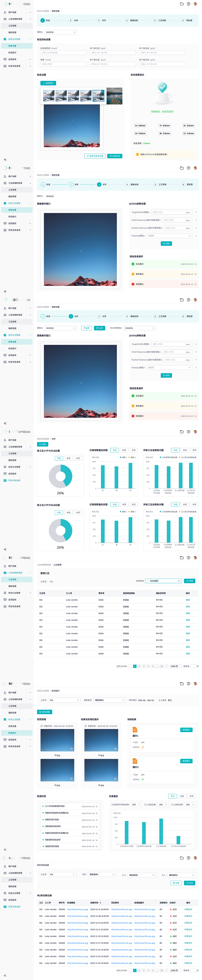202x980 pixels.
Task: Click the 保存 button above the 分析 charts
Action: [43, 444]
